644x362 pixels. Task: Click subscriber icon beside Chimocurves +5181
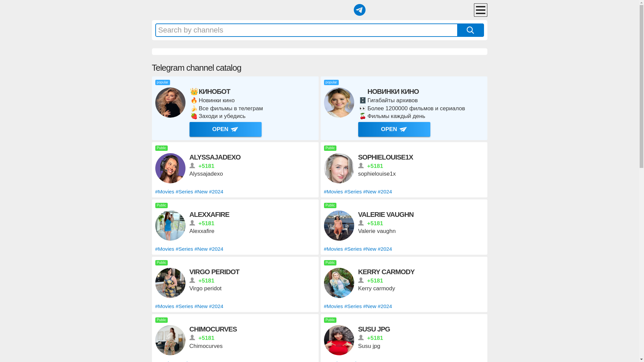pyautogui.click(x=192, y=338)
